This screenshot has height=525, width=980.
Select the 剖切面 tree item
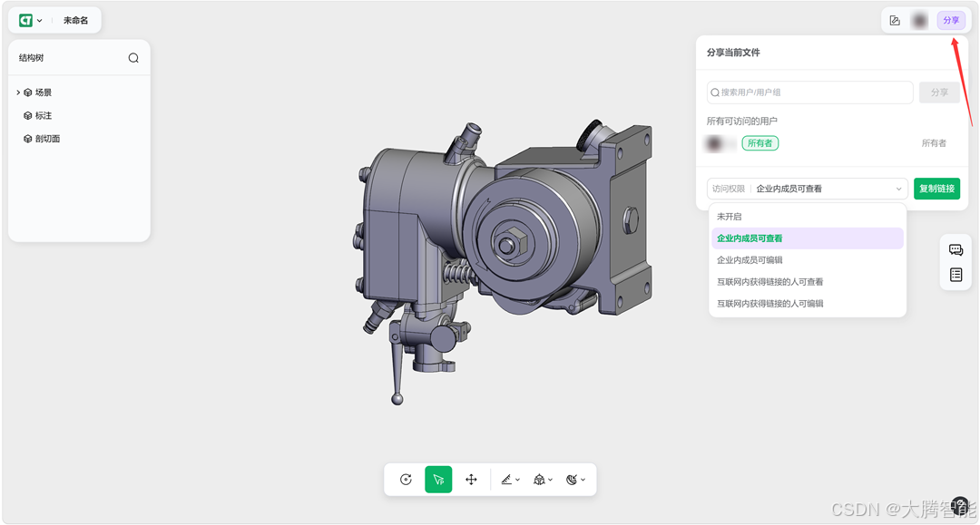pyautogui.click(x=47, y=139)
